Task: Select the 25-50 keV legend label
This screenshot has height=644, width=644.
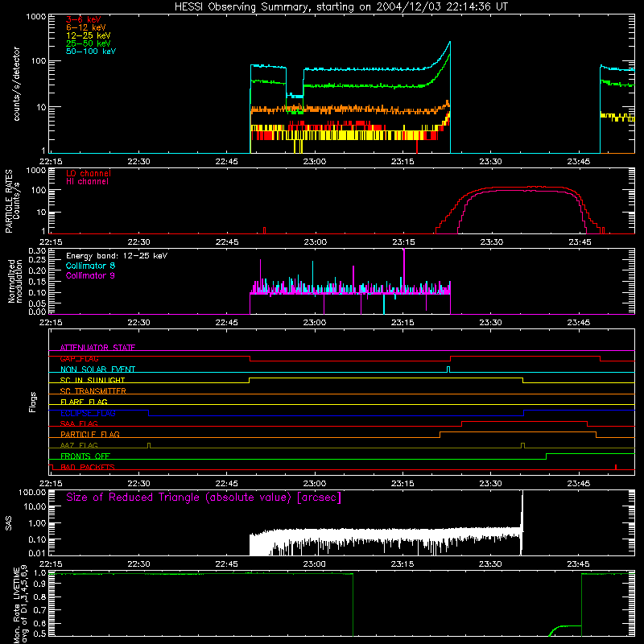Action: coord(89,43)
